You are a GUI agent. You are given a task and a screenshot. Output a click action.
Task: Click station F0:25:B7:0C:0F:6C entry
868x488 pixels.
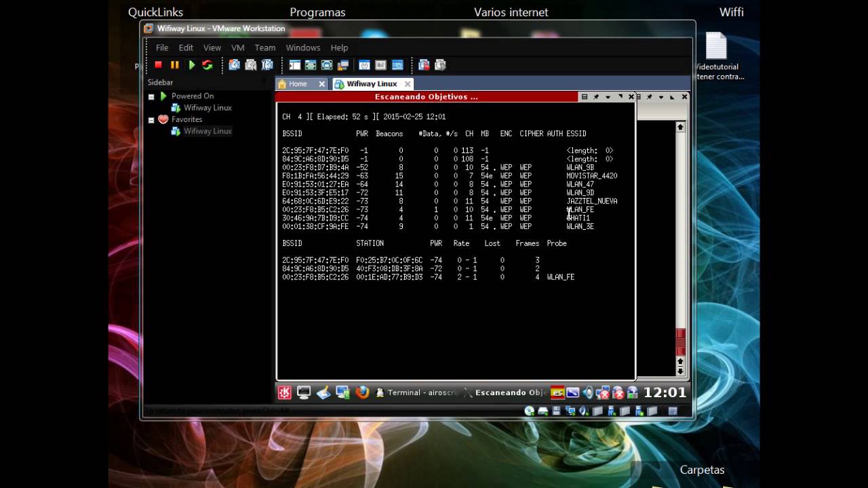tap(389, 260)
